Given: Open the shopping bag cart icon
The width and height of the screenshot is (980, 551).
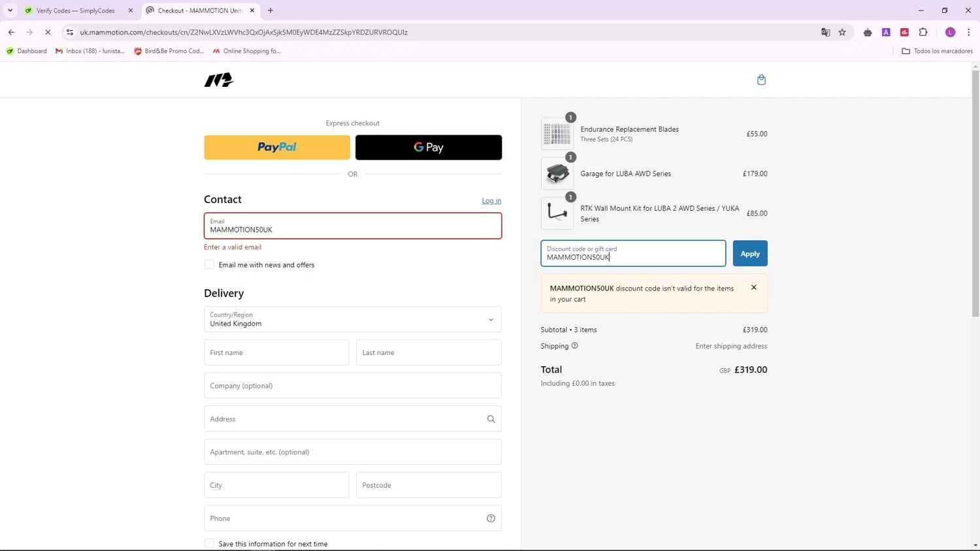Looking at the screenshot, I should click(x=761, y=80).
